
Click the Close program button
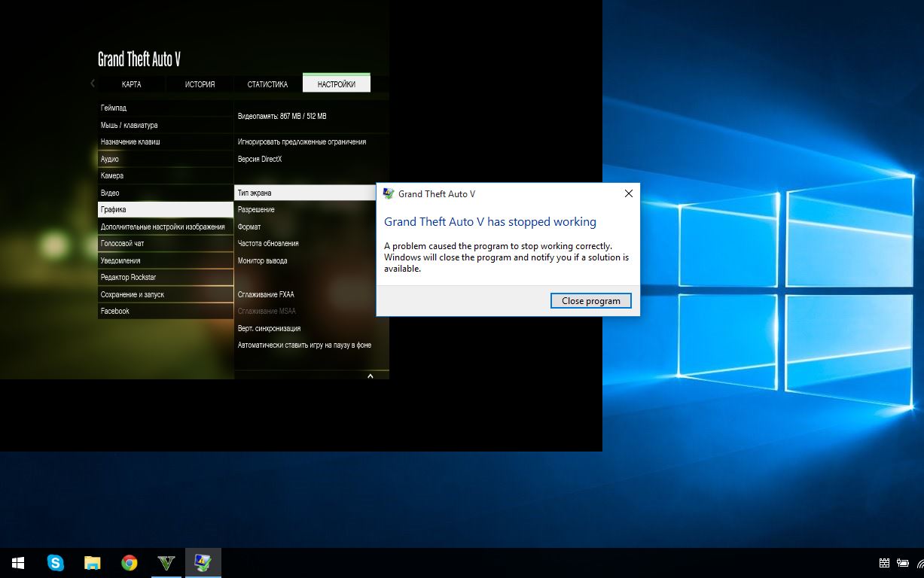[590, 300]
